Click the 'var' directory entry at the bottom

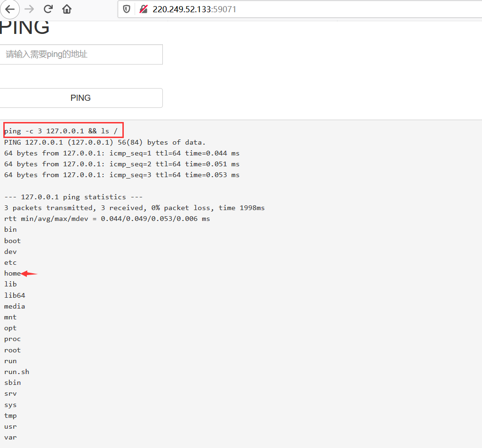click(10, 437)
